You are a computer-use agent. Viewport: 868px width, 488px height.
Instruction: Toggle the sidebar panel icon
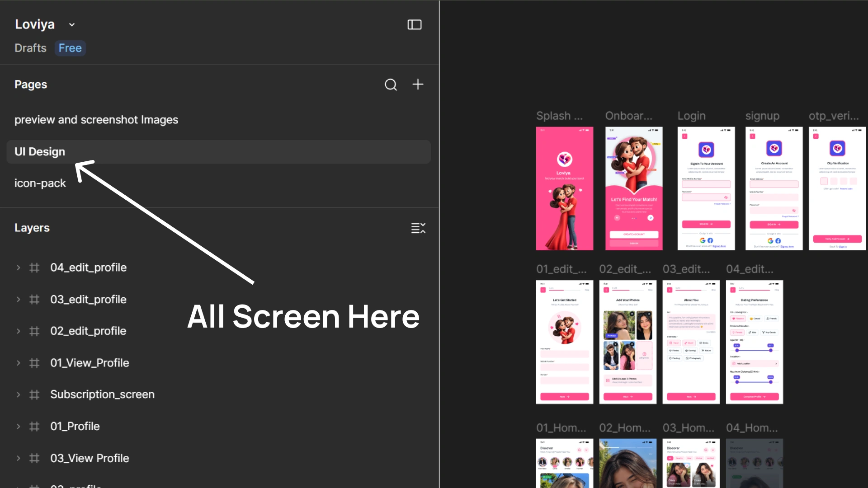point(414,24)
